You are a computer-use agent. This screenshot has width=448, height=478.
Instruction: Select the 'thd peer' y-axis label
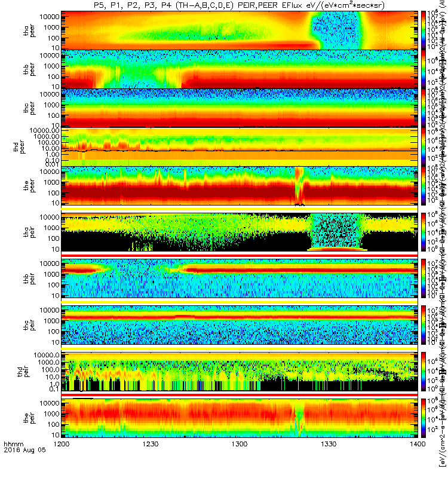point(19,146)
